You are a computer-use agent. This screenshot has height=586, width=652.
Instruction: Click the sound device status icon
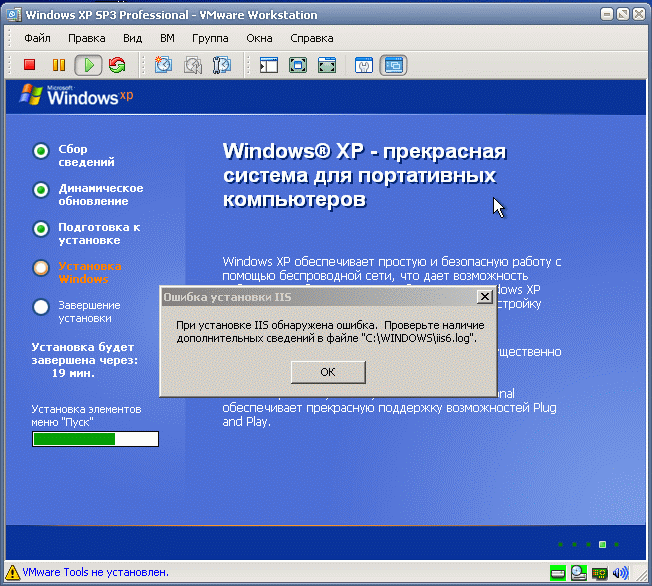620,573
